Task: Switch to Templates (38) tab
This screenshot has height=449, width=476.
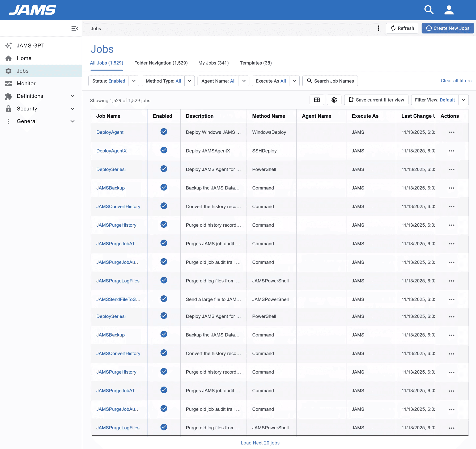Action: 256,63
